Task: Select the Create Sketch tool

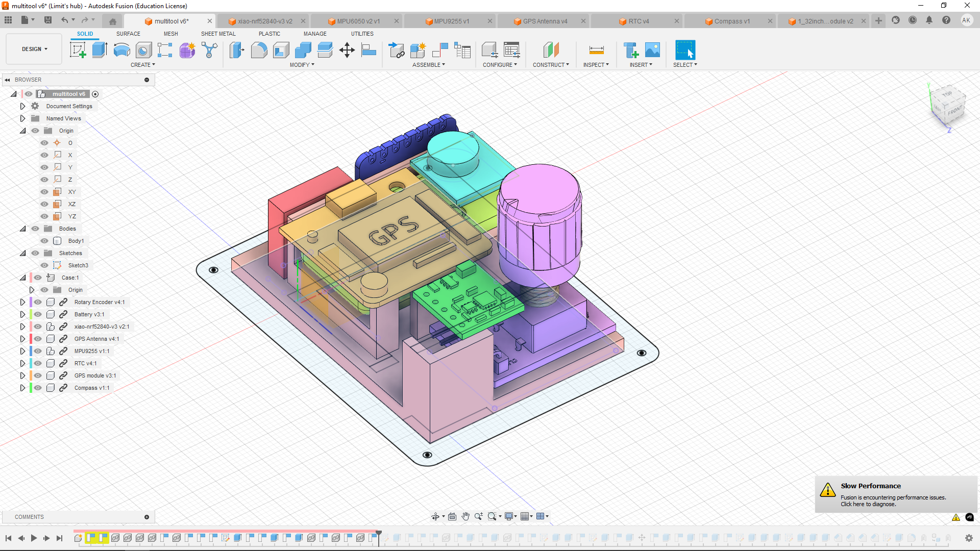Action: click(x=78, y=50)
